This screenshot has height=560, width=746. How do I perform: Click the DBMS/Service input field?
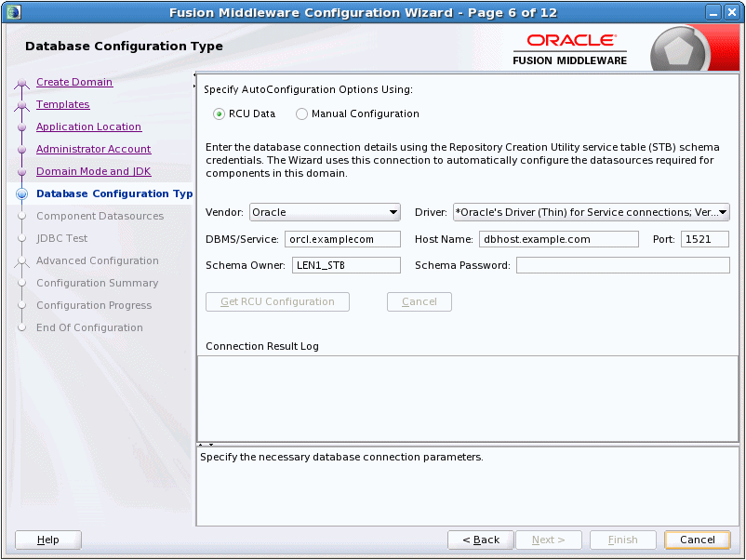pos(342,239)
